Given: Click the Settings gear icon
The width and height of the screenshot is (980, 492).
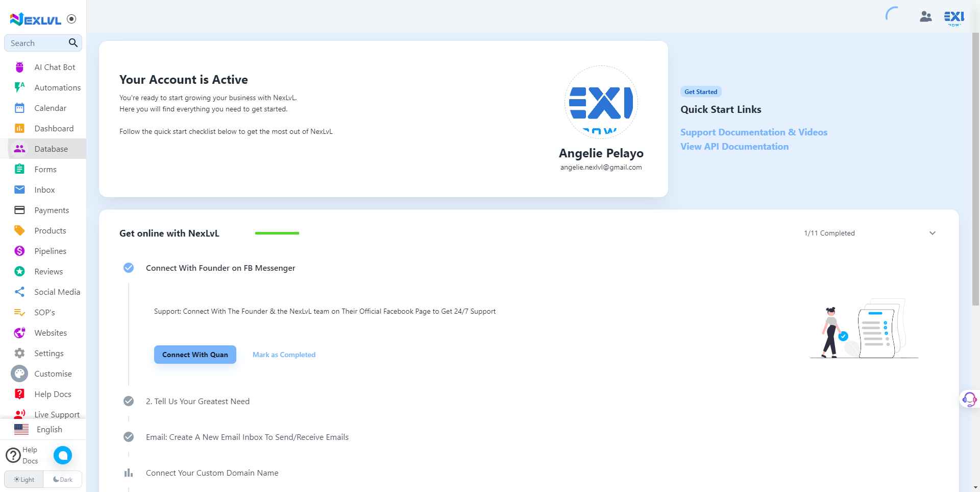Looking at the screenshot, I should pyautogui.click(x=19, y=353).
